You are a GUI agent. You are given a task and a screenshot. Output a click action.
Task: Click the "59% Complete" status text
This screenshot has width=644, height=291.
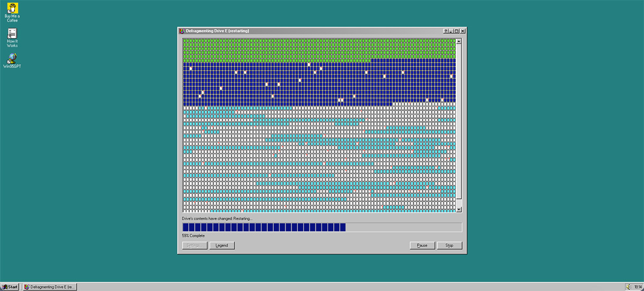coord(193,236)
